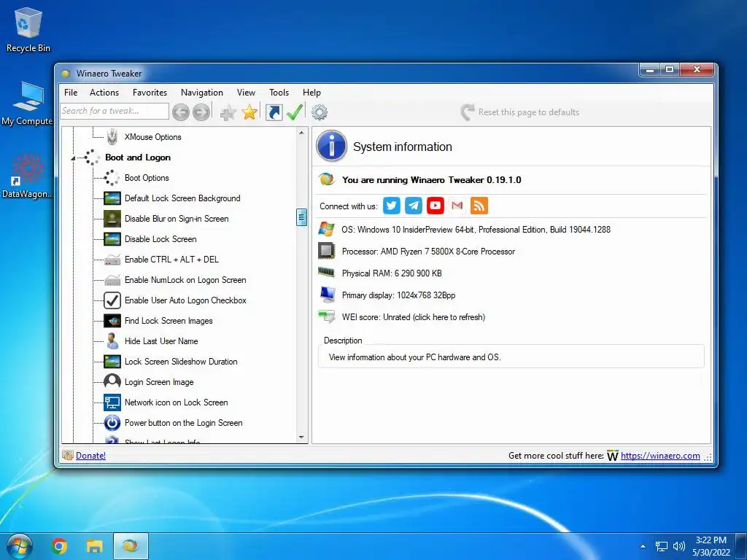
Task: Open the https://winaero.com link
Action: pyautogui.click(x=660, y=456)
